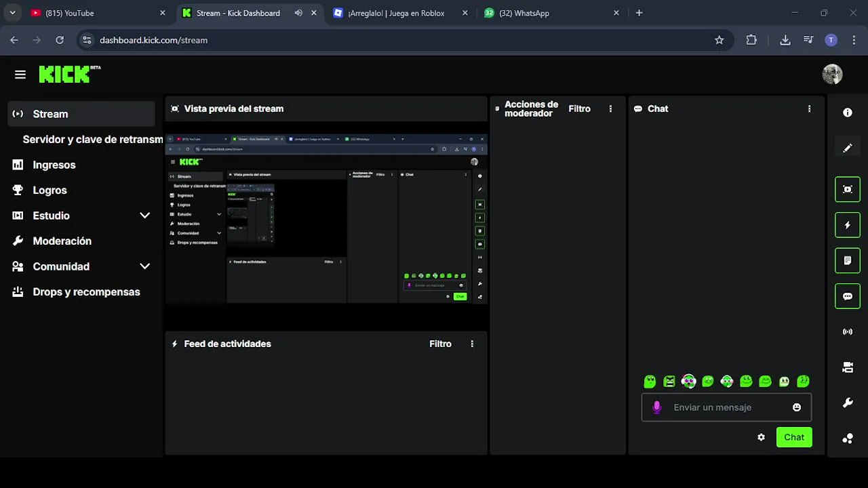Open the browser downloads icon
Image resolution: width=868 pixels, height=488 pixels.
[785, 40]
